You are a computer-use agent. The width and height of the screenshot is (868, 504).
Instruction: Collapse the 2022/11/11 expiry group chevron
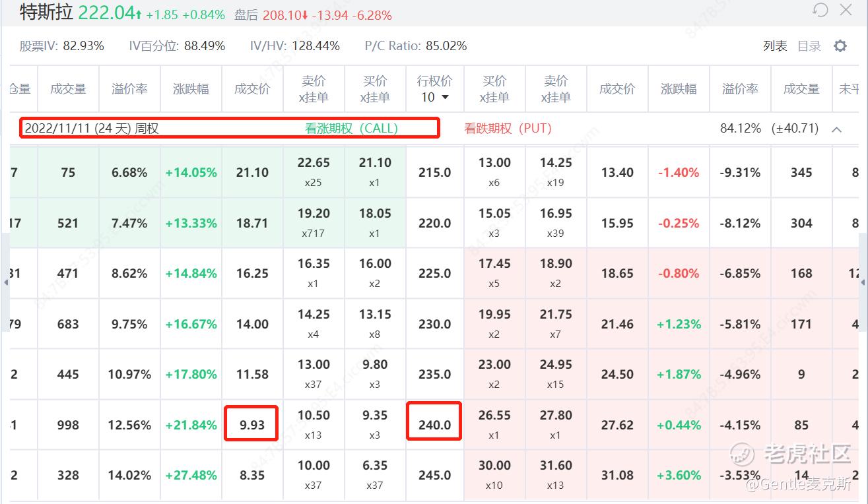[x=837, y=129]
